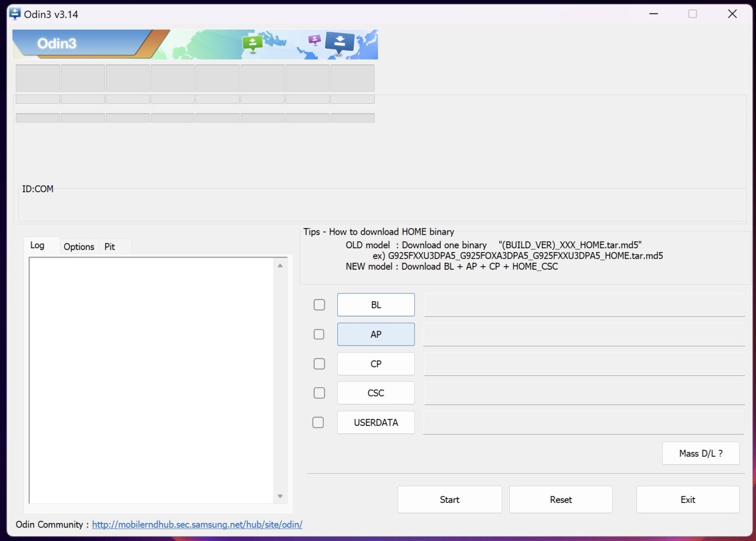Viewport: 756px width, 541px height.
Task: Click the blue download marker on banner
Action: [339, 42]
